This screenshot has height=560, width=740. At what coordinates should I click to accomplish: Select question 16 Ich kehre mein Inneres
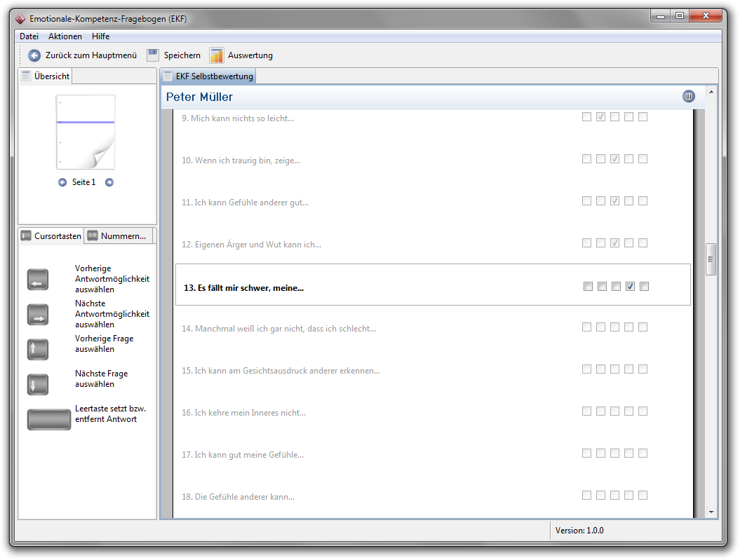243,413
